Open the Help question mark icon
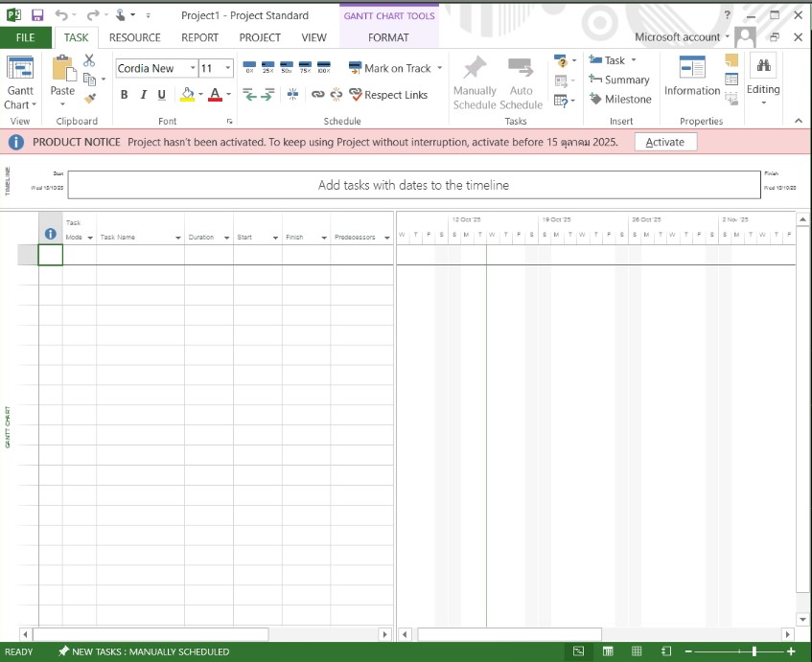Viewport: 812px width, 662px height. pyautogui.click(x=728, y=15)
